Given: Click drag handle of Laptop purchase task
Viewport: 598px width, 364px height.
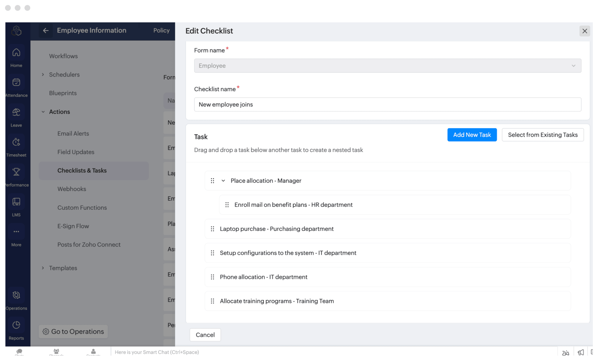Looking at the screenshot, I should point(212,229).
